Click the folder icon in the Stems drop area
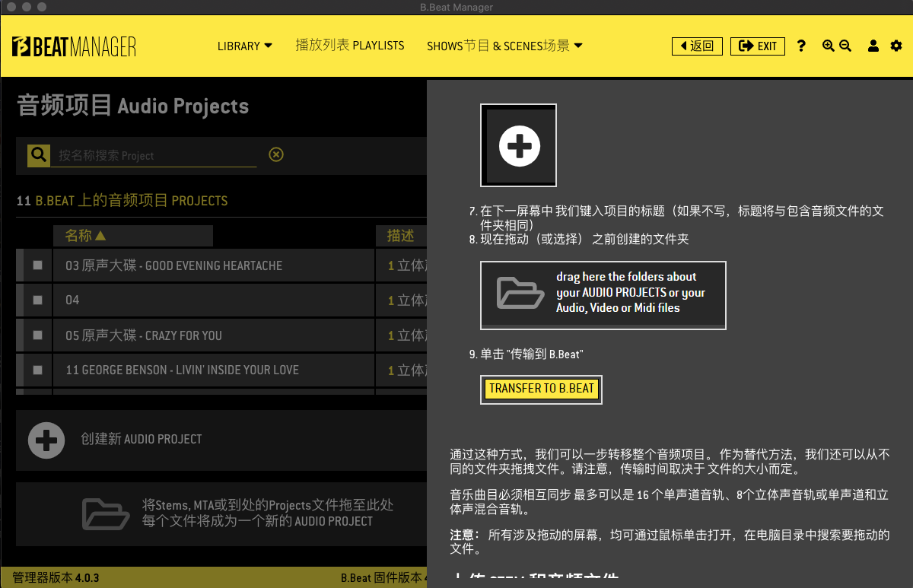Screen dimensions: 913x588 (x=106, y=513)
